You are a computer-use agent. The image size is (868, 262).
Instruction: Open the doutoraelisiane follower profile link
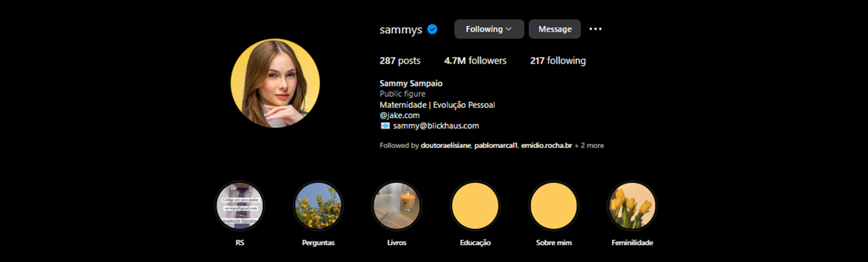446,146
